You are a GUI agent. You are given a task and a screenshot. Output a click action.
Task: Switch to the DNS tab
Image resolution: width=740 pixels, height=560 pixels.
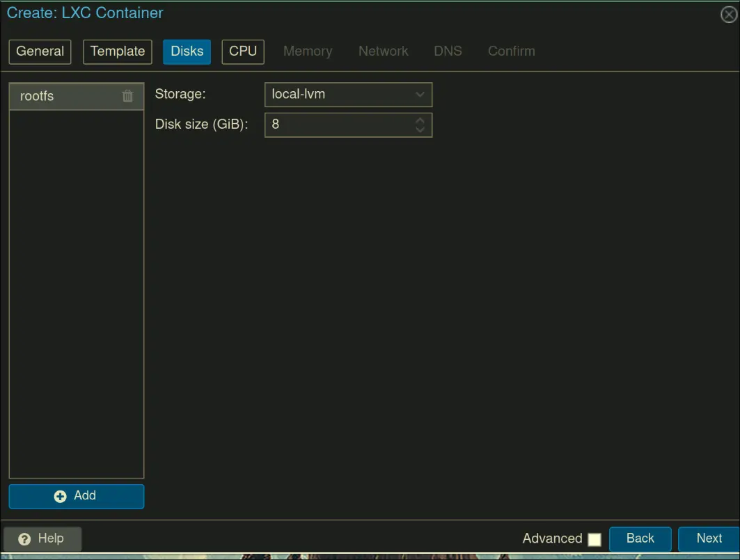[448, 51]
